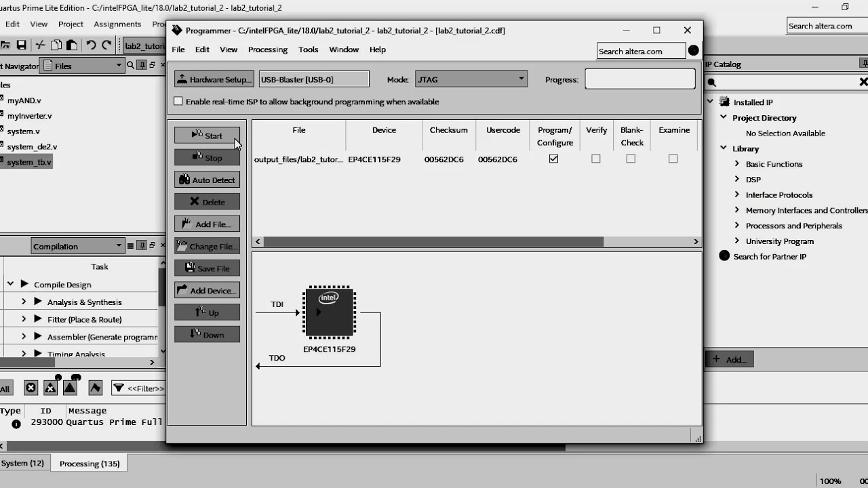The height and width of the screenshot is (488, 868).
Task: Click the Save File button
Action: pos(207,268)
